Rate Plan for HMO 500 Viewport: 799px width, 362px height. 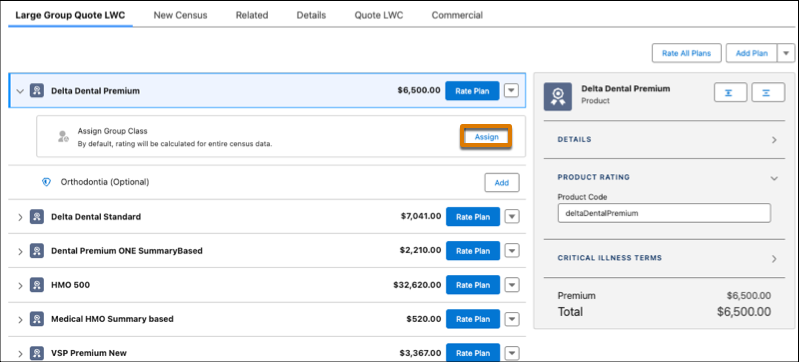pyautogui.click(x=472, y=285)
